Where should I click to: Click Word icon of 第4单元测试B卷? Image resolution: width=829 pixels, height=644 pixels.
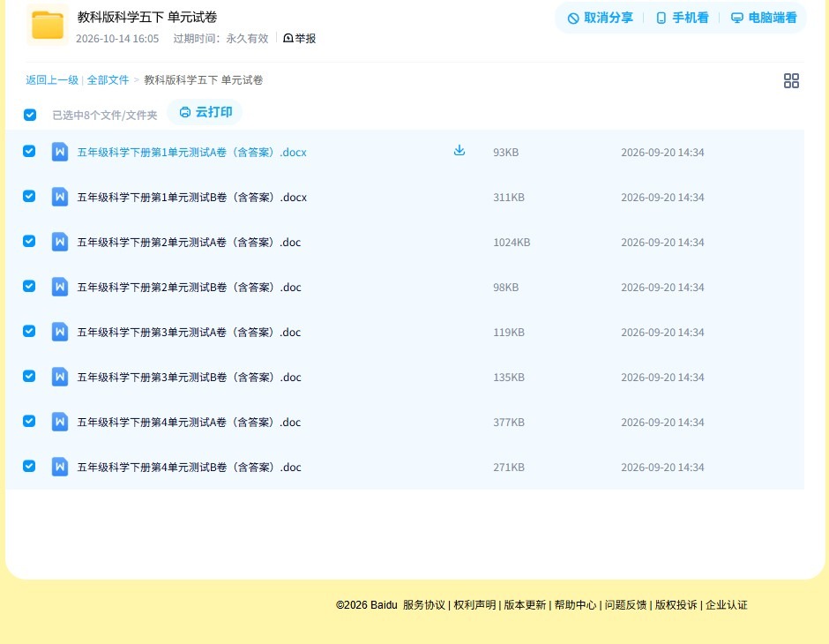pyautogui.click(x=60, y=467)
